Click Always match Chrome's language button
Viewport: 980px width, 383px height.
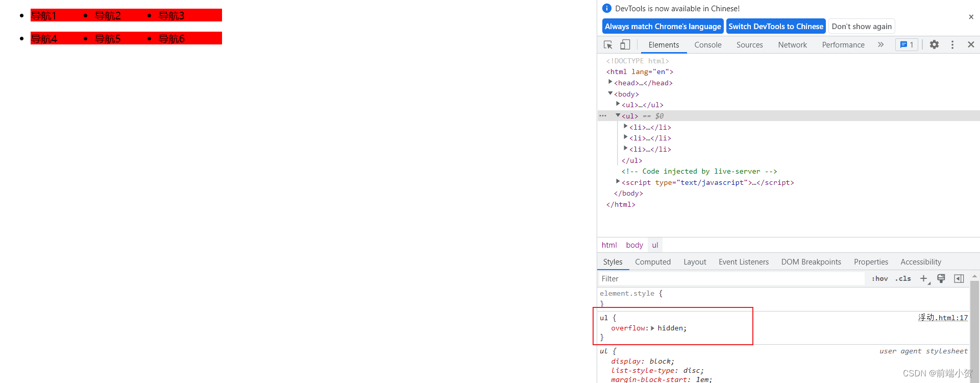[x=663, y=27]
